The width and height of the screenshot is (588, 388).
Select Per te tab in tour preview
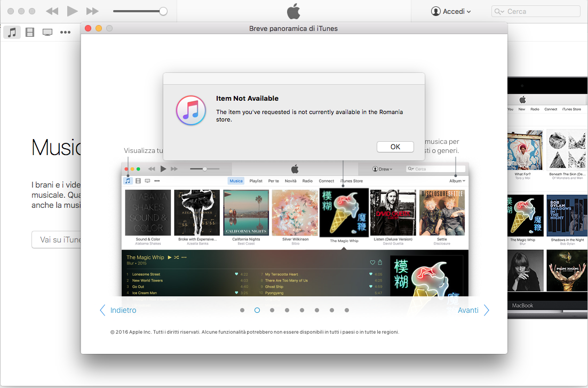273,181
